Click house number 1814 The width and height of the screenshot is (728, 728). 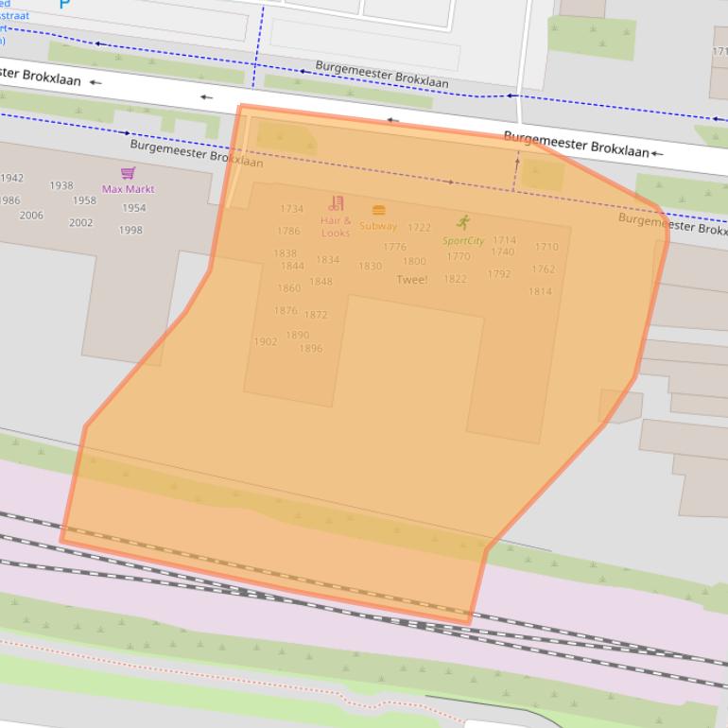tap(540, 292)
